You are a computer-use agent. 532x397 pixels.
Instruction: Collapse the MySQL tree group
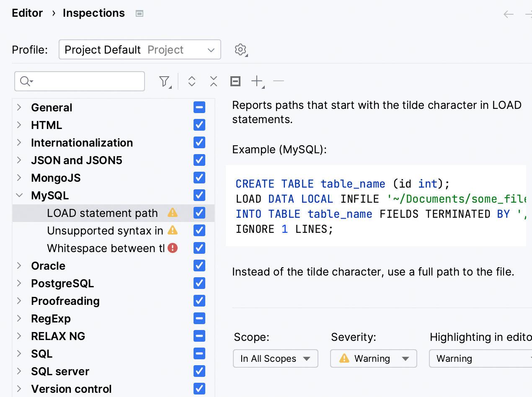19,196
